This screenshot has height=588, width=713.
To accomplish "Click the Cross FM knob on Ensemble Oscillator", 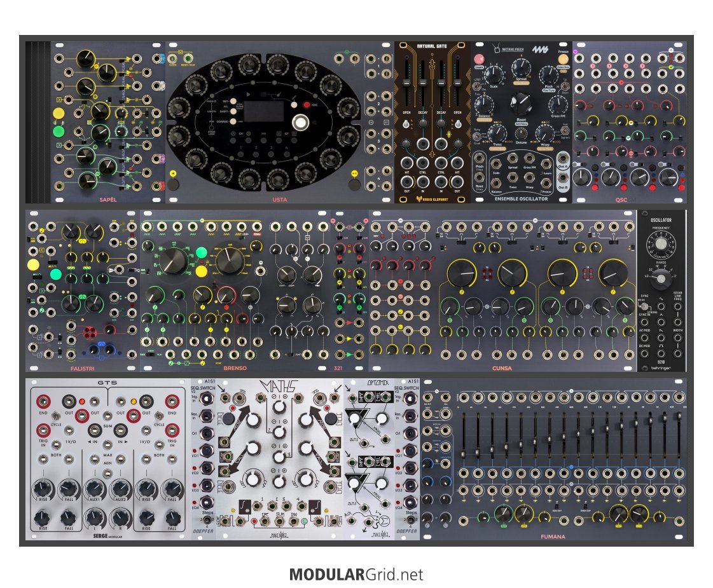I will tap(558, 105).
